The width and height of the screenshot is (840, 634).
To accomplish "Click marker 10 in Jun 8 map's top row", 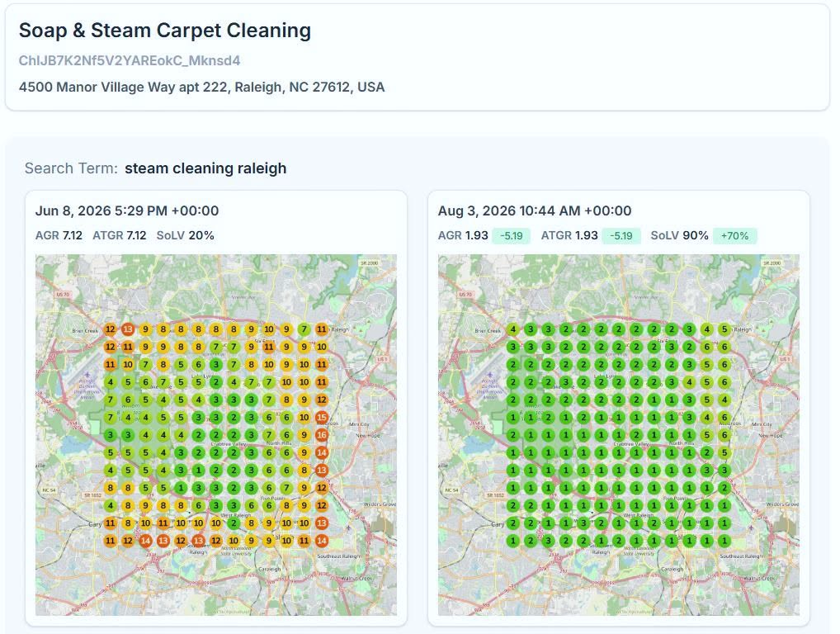I will 269,329.
